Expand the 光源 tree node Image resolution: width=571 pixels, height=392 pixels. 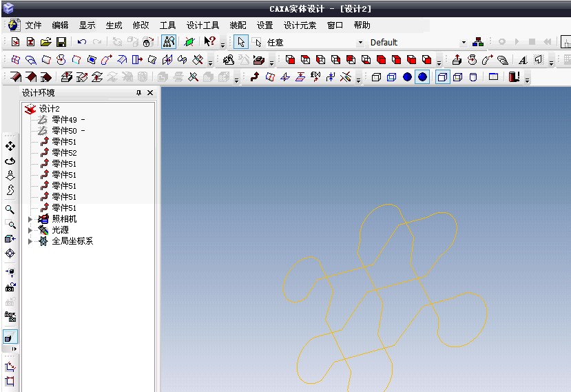[30, 230]
